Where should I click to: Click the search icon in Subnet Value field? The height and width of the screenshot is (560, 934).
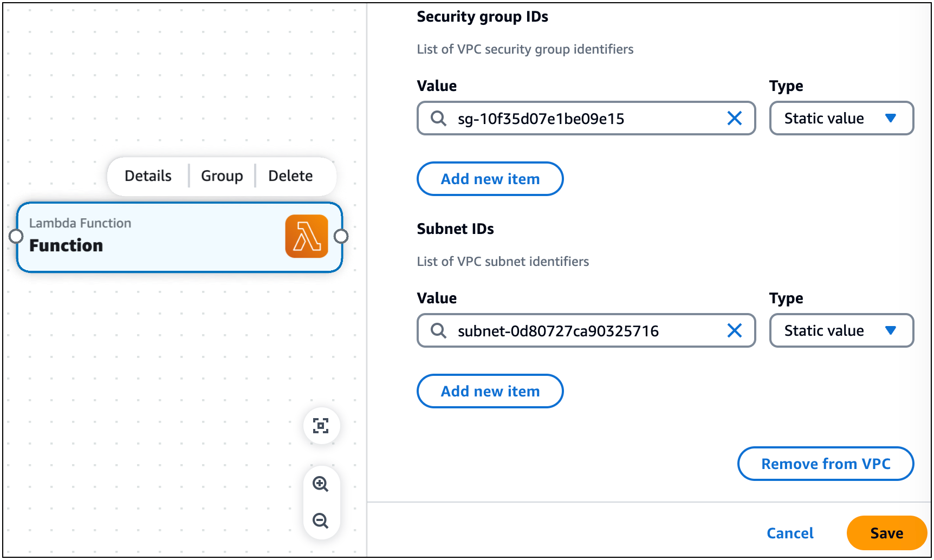tap(437, 330)
